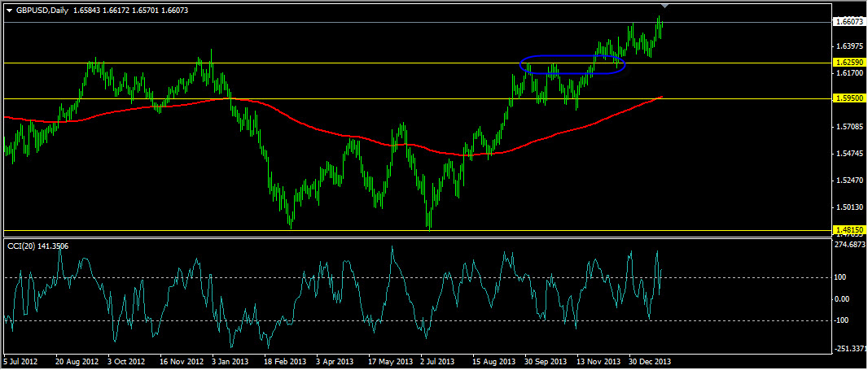Click the gray chart shift triangle marker
868x370 pixels.
point(665,6)
